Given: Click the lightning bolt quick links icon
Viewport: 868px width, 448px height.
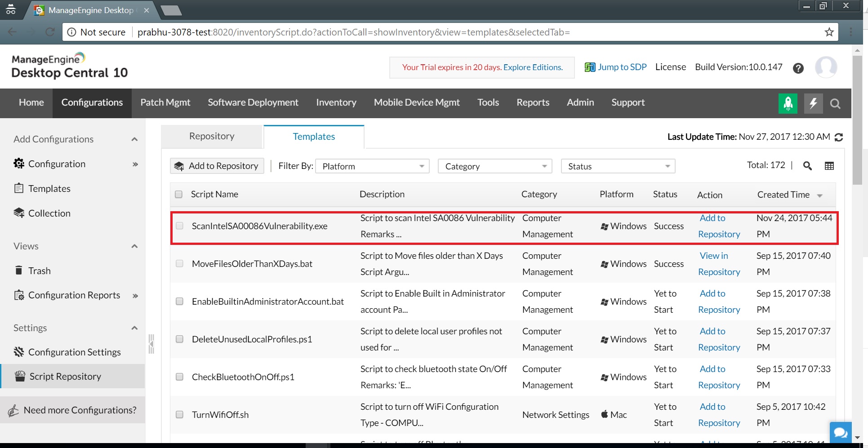Looking at the screenshot, I should [813, 103].
